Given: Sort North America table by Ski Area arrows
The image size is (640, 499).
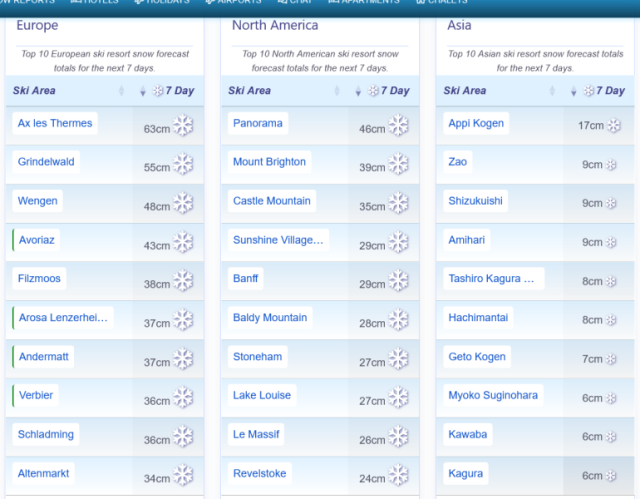Looking at the screenshot, I should 337,91.
